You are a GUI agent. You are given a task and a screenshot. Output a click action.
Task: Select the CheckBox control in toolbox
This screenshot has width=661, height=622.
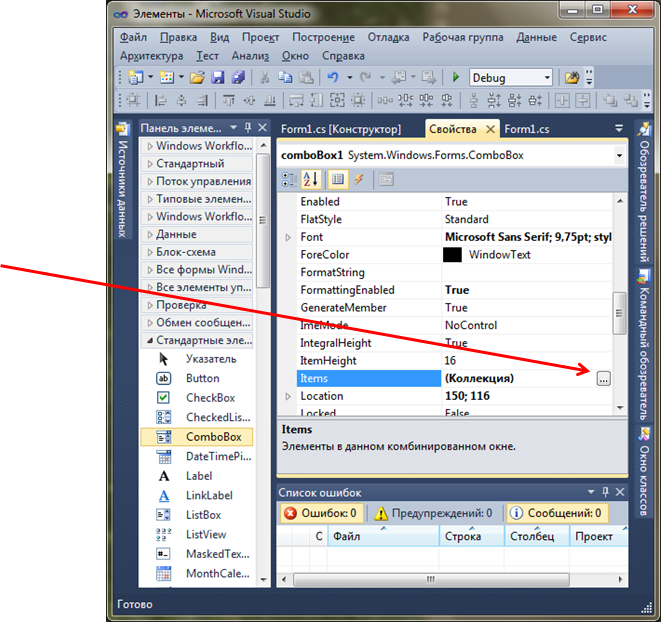pyautogui.click(x=209, y=397)
